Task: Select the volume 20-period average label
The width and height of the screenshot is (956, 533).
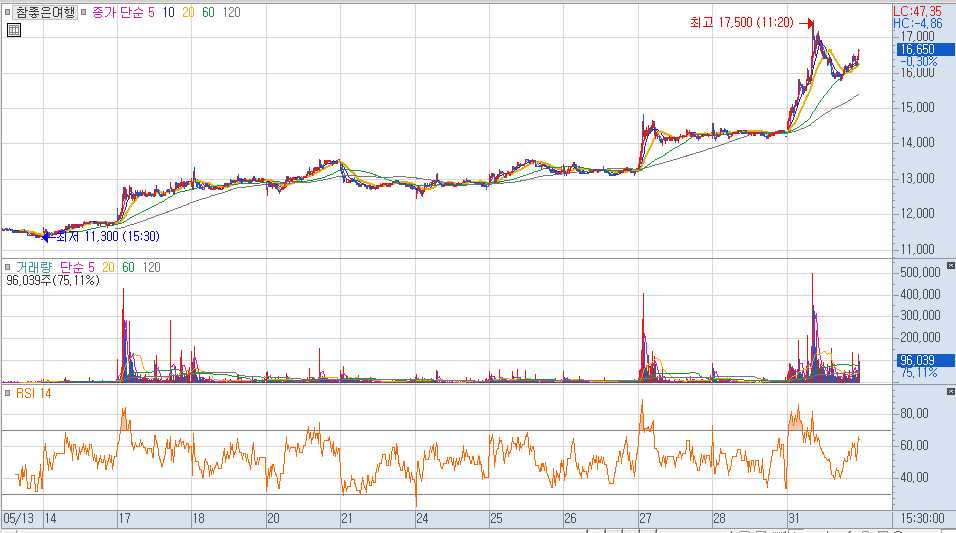Action: [x=109, y=267]
